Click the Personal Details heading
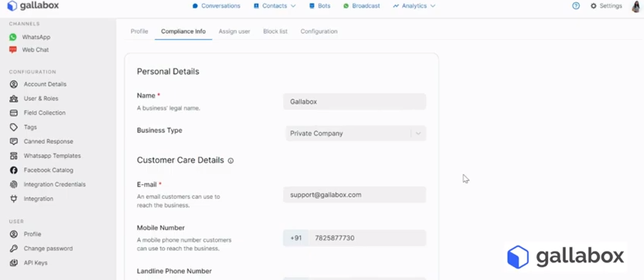Screen dimensions: 644x280 pos(168,71)
